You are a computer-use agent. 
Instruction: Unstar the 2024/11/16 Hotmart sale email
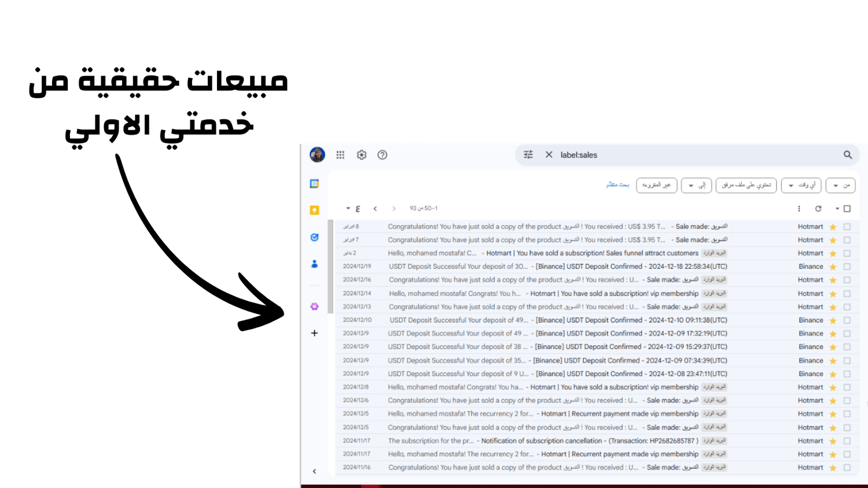833,468
